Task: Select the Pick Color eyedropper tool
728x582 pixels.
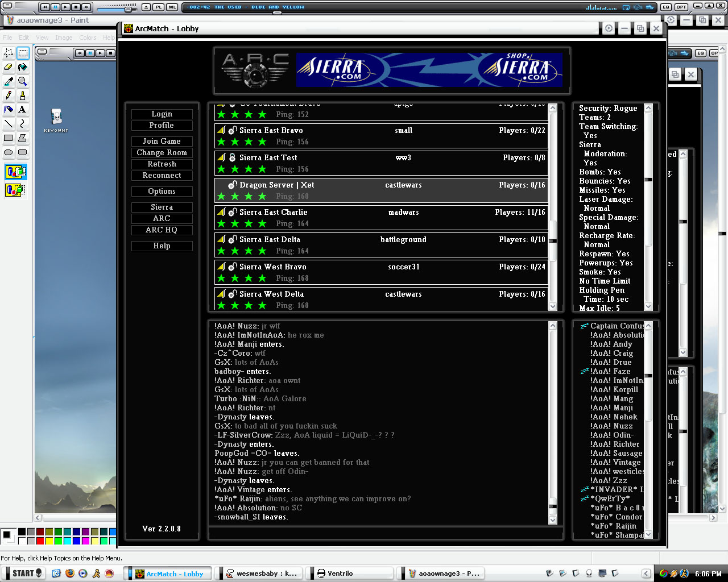Action: click(x=9, y=81)
